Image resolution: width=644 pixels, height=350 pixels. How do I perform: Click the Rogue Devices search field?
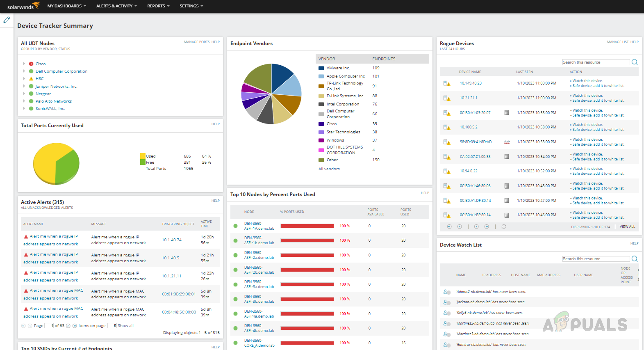(x=596, y=62)
